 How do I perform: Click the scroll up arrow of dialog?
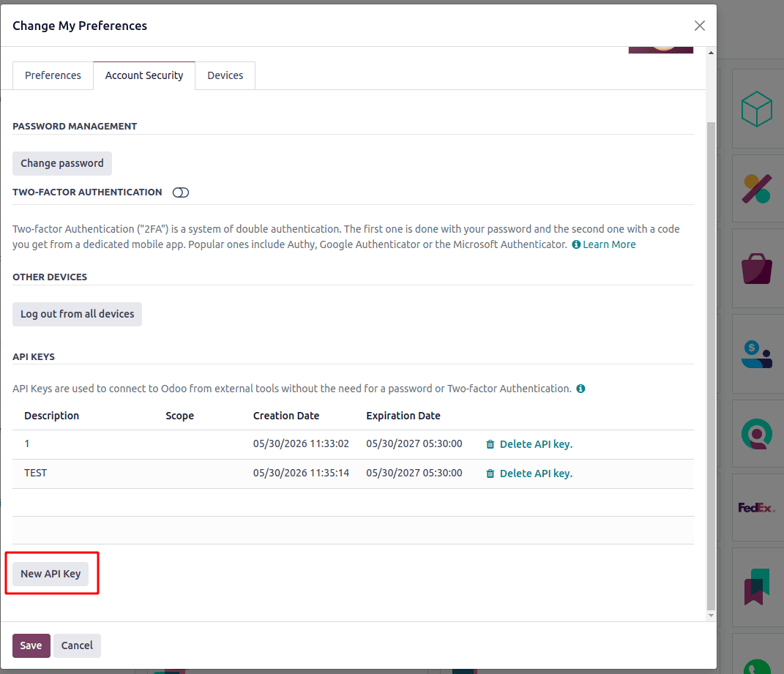[711, 53]
